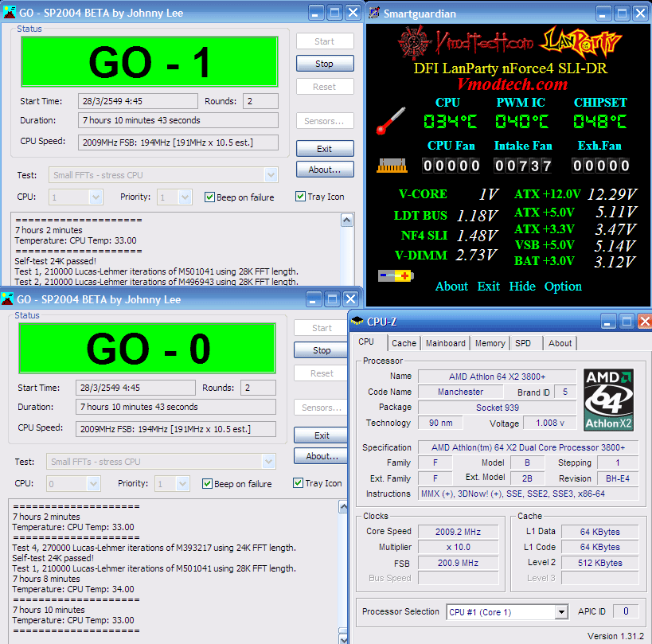Click the fan heatsink icon in Smartguardian
The width and height of the screenshot is (652, 644).
pyautogui.click(x=392, y=166)
